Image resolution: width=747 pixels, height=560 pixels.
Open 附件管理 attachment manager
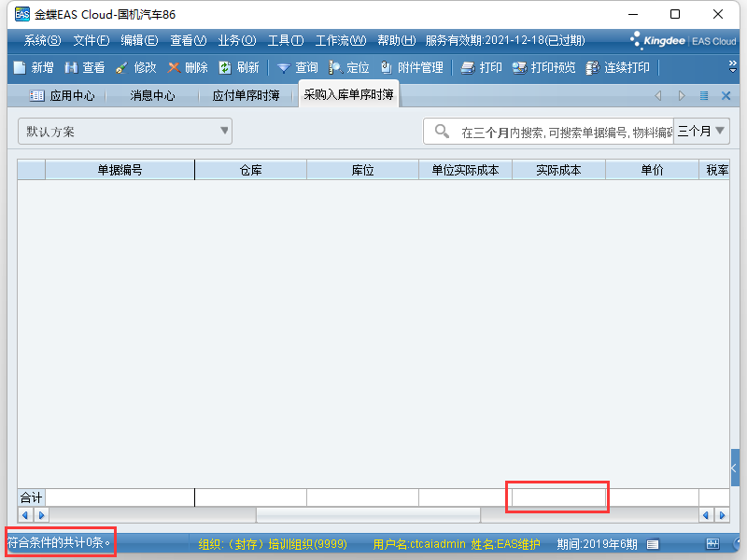pos(411,67)
